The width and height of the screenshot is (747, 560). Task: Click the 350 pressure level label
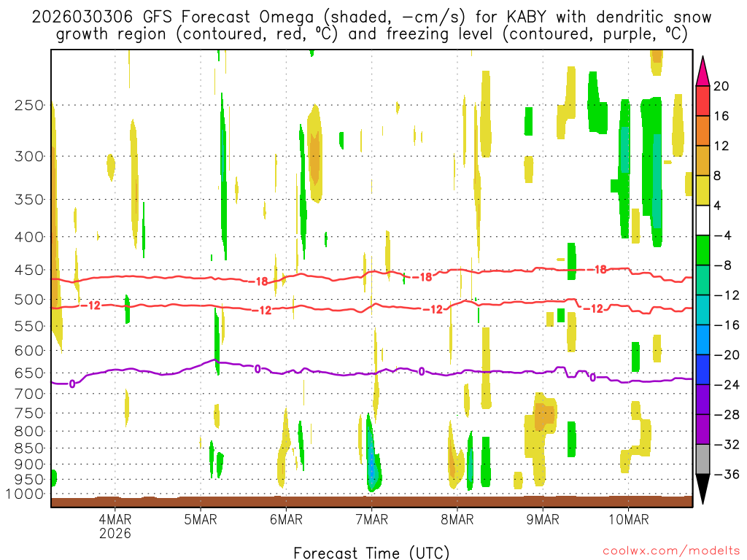coord(29,200)
